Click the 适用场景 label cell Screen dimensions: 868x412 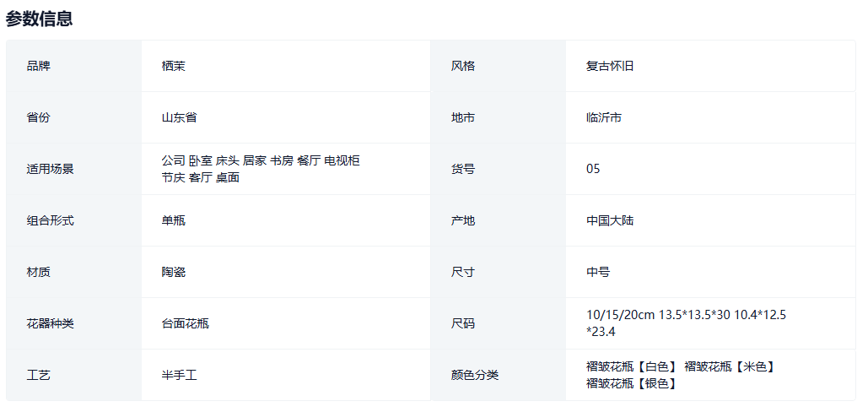pos(50,169)
